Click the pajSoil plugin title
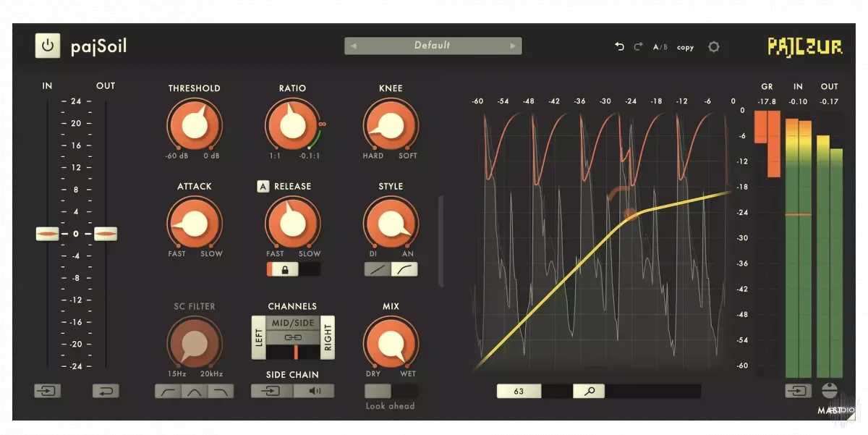 coord(99,47)
